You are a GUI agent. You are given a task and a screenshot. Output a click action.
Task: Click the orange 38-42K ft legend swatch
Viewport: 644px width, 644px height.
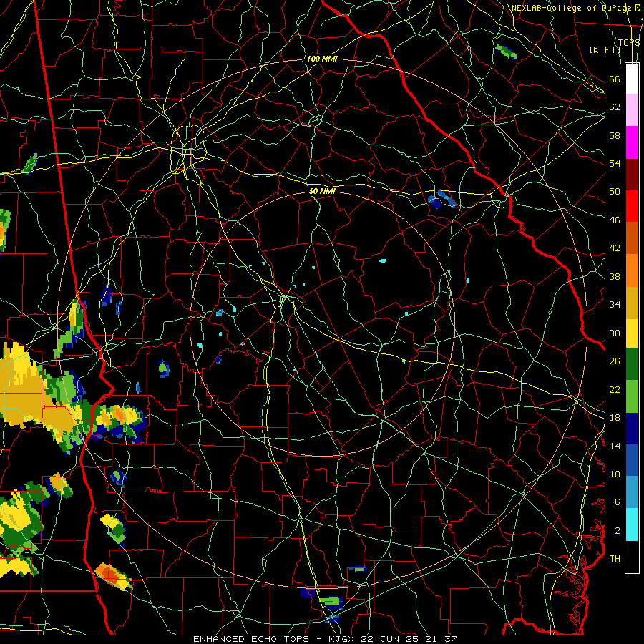coord(632,270)
